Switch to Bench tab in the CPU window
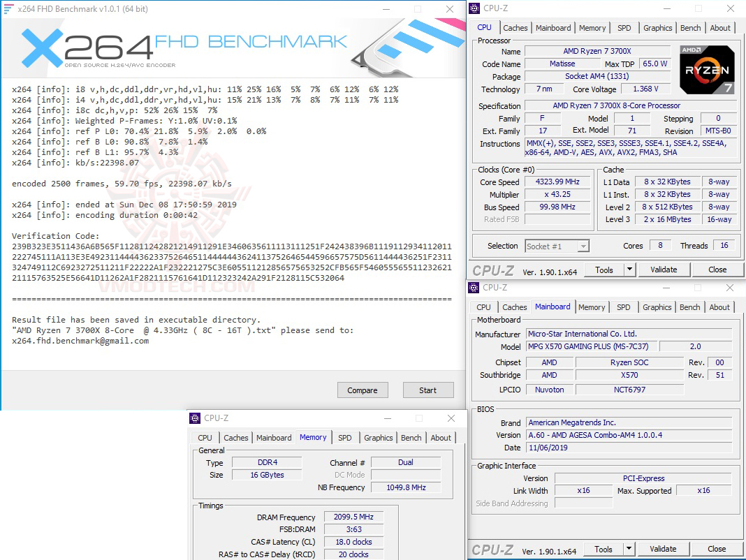 (x=690, y=28)
